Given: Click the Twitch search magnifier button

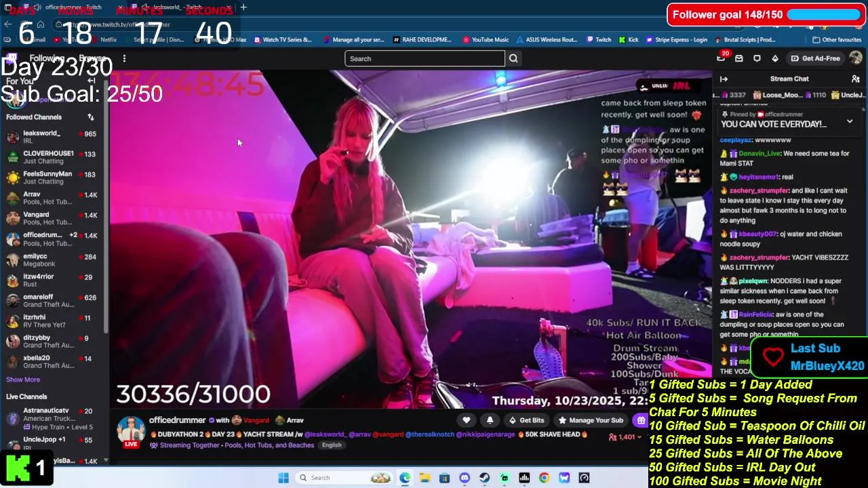Looking at the screenshot, I should pos(513,58).
